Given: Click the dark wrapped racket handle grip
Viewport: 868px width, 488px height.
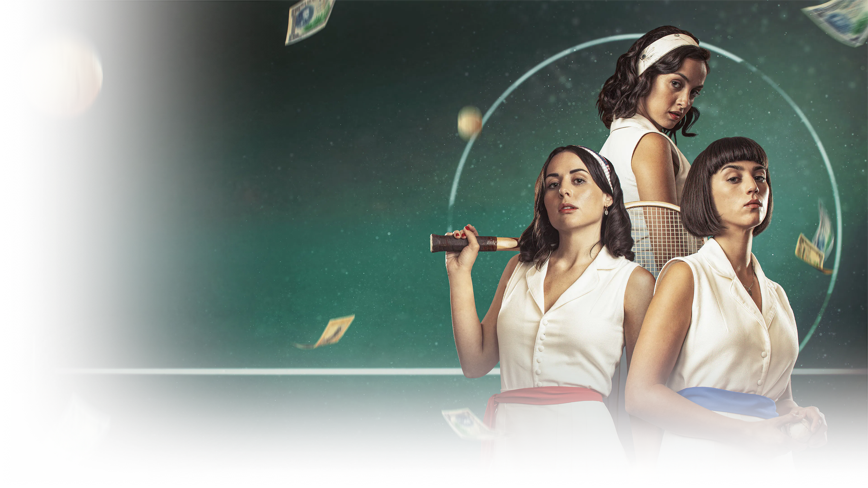Looking at the screenshot, I should coord(463,243).
